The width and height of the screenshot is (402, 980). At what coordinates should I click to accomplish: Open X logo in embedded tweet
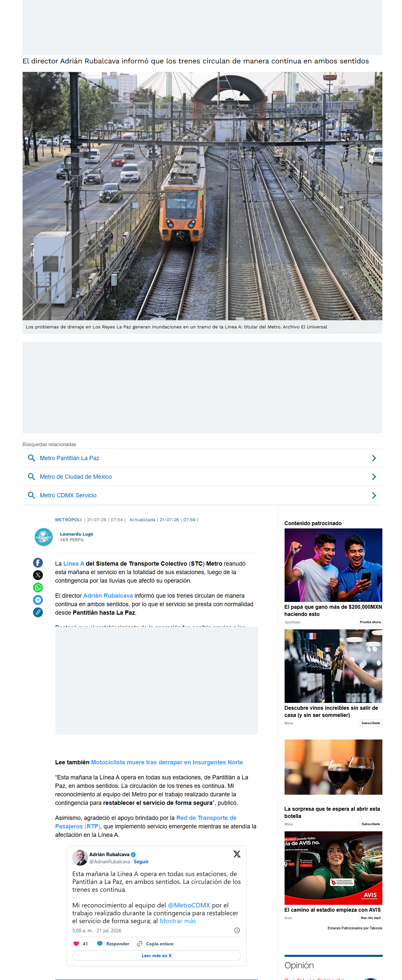coord(237,854)
